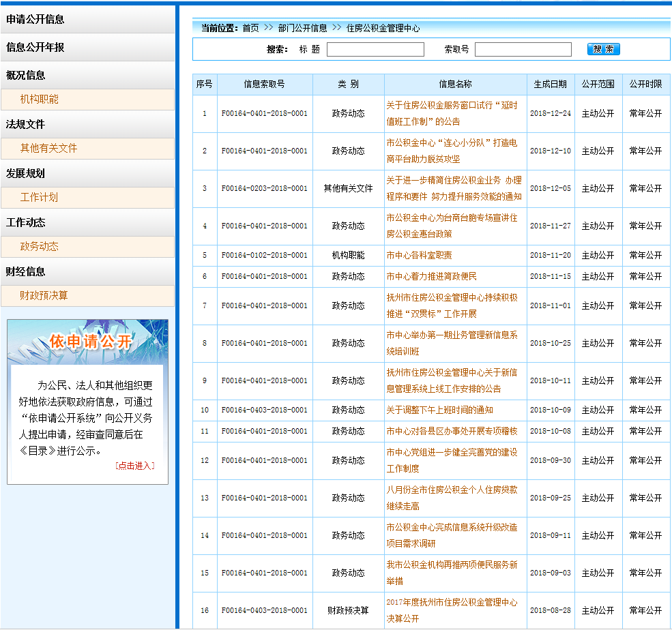Open 住房公积金管理中心 breadcrumb link
The image size is (672, 630).
pyautogui.click(x=383, y=28)
